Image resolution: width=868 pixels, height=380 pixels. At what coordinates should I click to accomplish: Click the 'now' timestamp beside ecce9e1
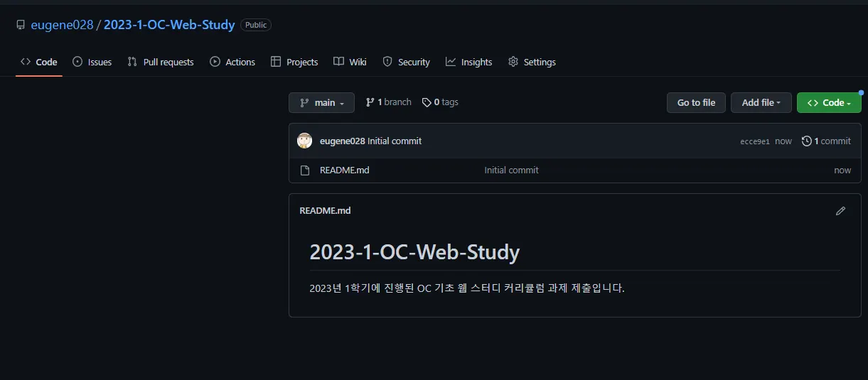783,141
